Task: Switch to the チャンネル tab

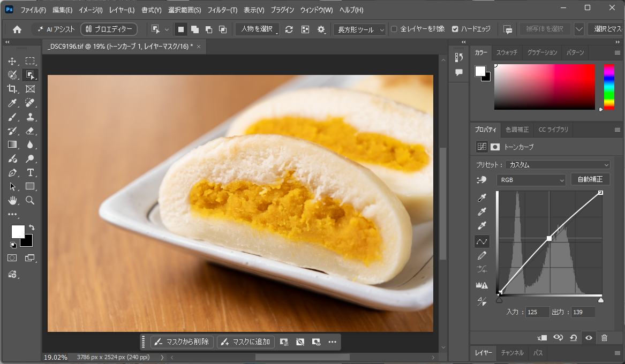Action: pyautogui.click(x=512, y=353)
